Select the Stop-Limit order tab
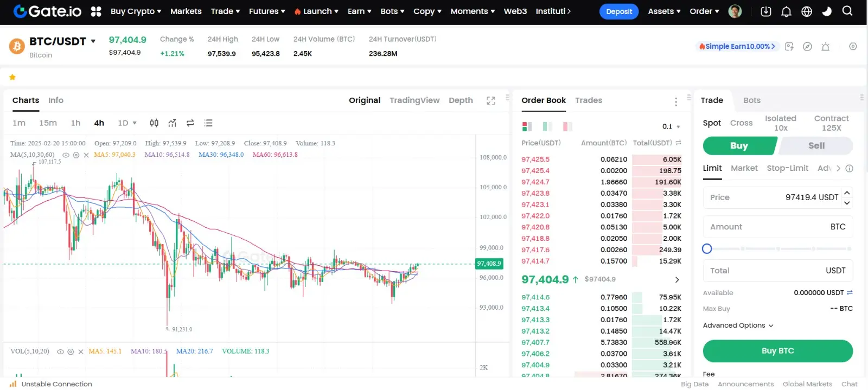The image size is (868, 390). click(787, 168)
